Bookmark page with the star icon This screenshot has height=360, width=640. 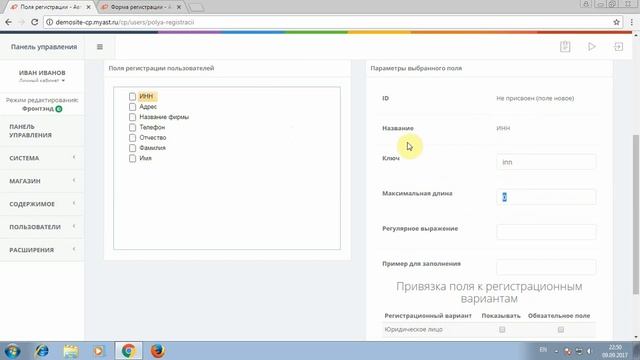click(616, 22)
